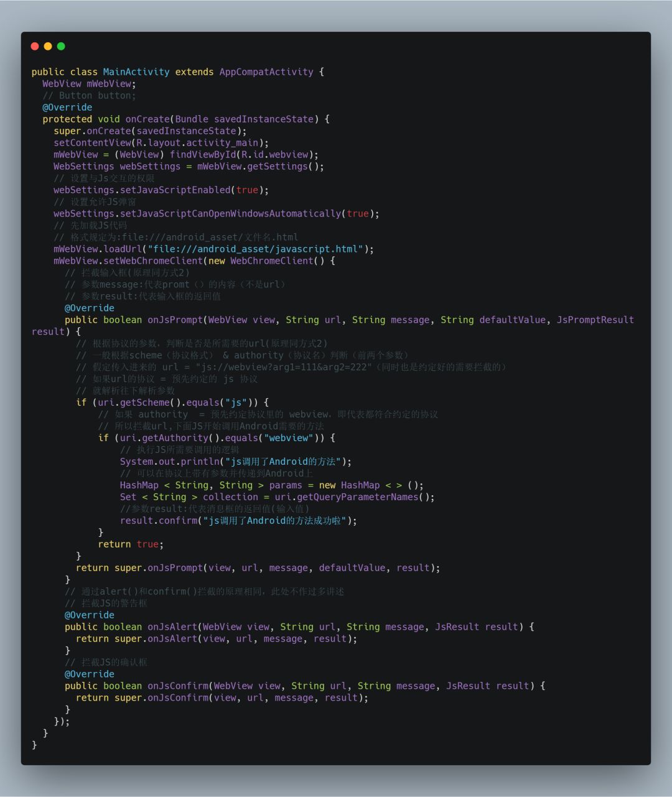Click the 'super.onCreate(savedInstanceState);' line
Screen dimensions: 672x797
[x=150, y=131]
